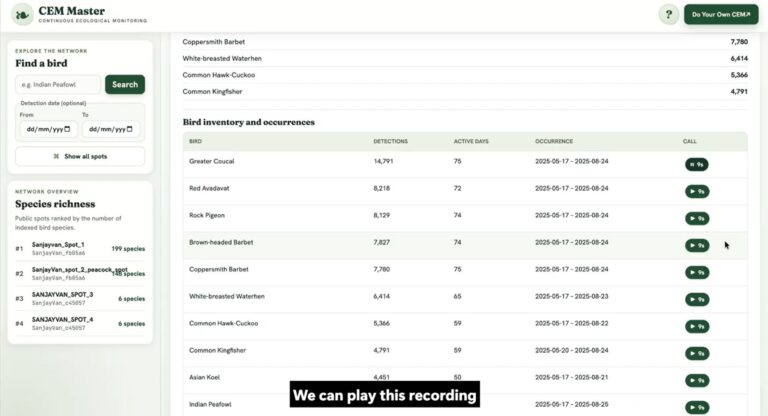Open the Do Your Own CEM link

[721, 14]
